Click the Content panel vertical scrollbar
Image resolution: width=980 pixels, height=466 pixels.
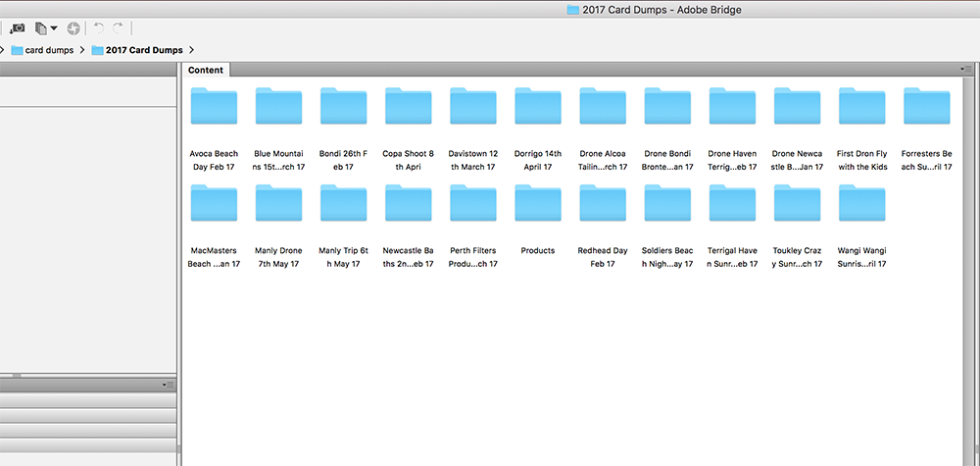(x=969, y=271)
